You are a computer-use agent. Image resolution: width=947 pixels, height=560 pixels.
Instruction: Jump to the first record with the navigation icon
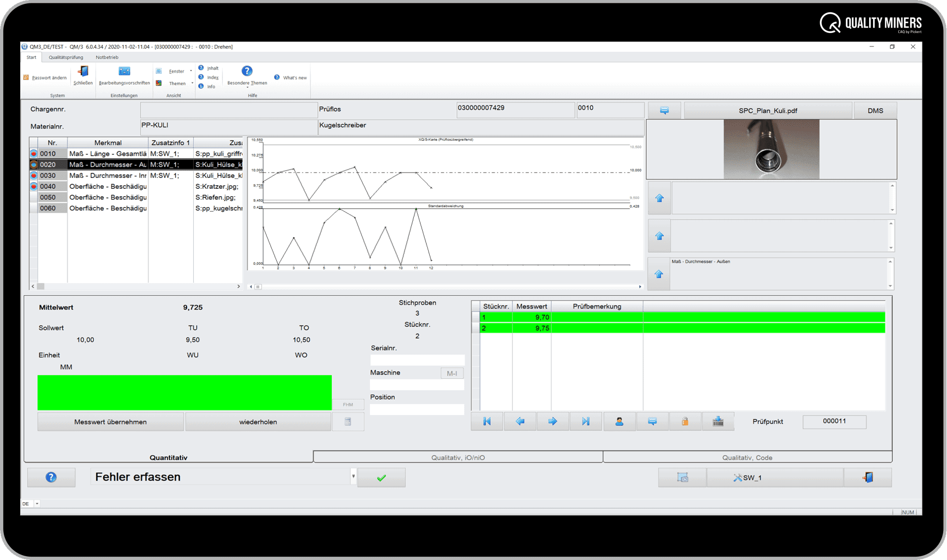click(x=487, y=421)
